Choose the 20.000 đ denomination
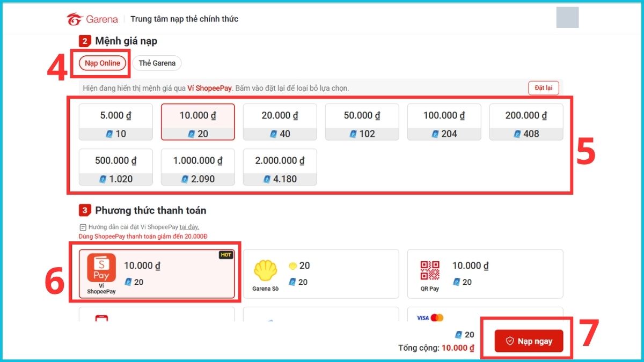The width and height of the screenshot is (644, 362). click(x=280, y=122)
